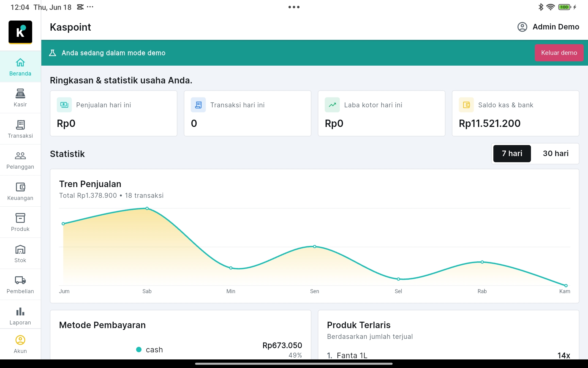Click the Transaksi hari ini receipt icon
588x368 pixels.
tap(198, 105)
